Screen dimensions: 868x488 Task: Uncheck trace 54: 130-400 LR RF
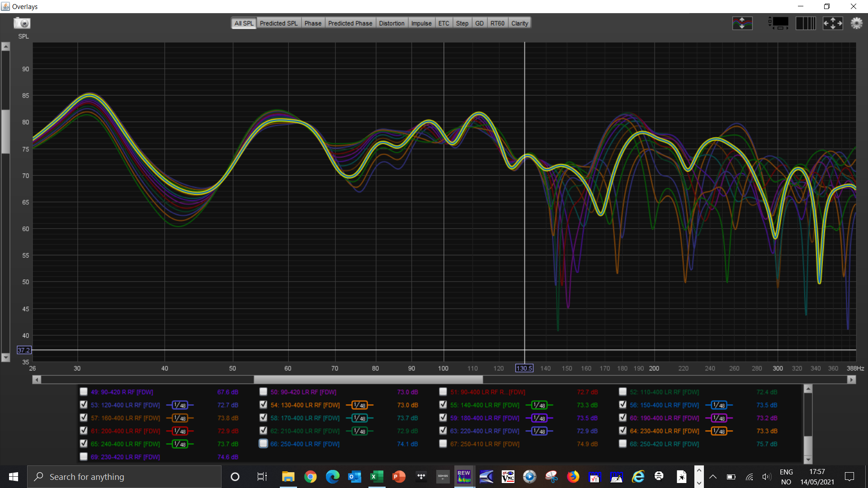point(263,405)
